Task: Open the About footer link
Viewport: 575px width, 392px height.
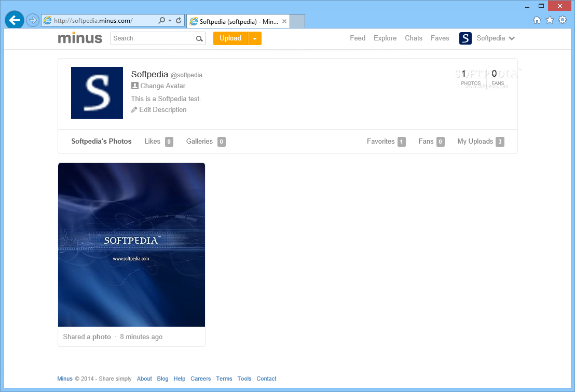Action: pyautogui.click(x=144, y=379)
